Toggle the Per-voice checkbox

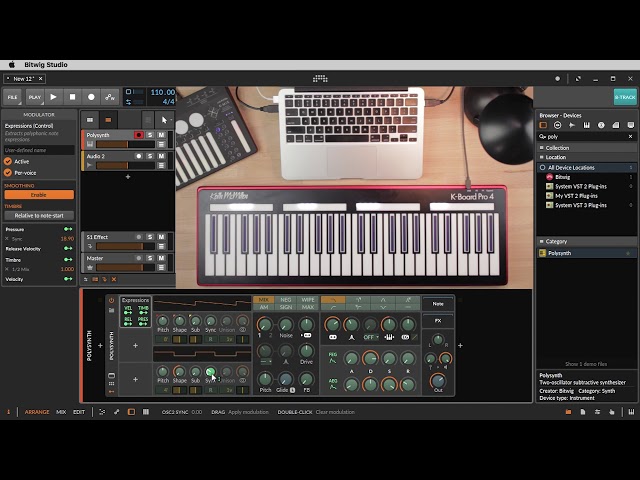(8, 173)
